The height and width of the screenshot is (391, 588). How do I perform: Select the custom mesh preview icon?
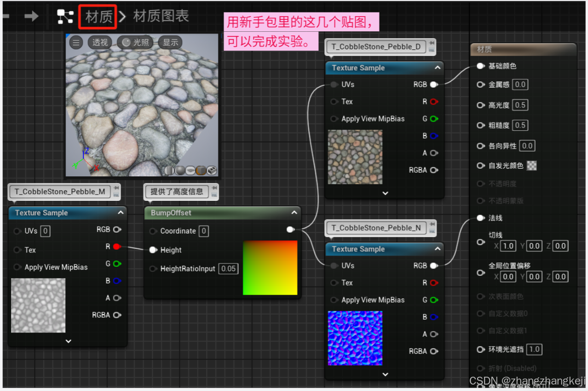coord(212,170)
